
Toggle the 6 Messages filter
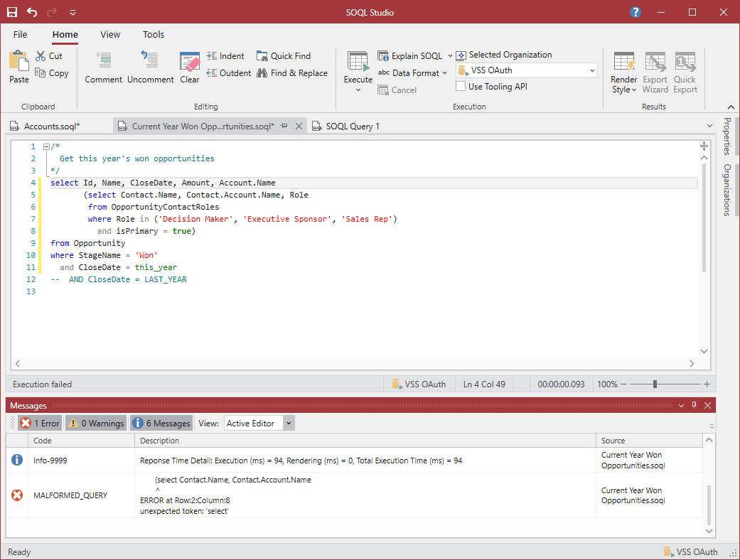pyautogui.click(x=161, y=423)
